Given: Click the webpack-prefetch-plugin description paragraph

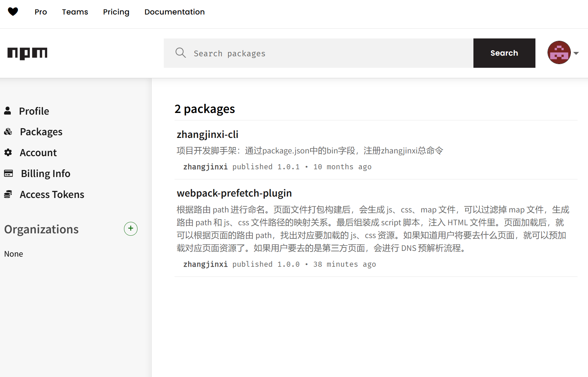Looking at the screenshot, I should pyautogui.click(x=373, y=229).
